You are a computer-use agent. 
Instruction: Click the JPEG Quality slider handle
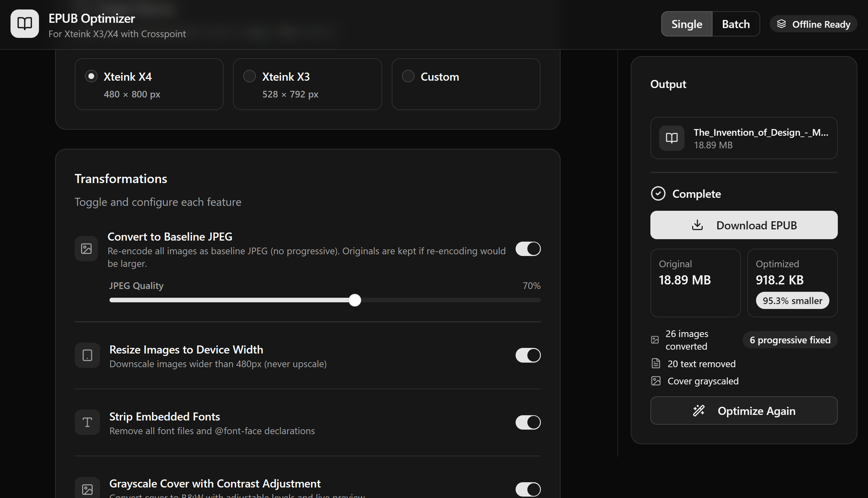355,300
